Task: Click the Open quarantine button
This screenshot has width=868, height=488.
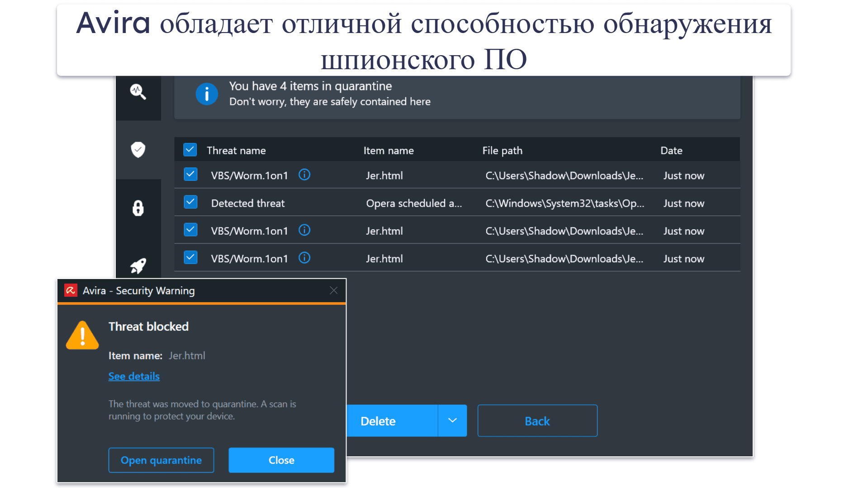Action: coord(161,460)
